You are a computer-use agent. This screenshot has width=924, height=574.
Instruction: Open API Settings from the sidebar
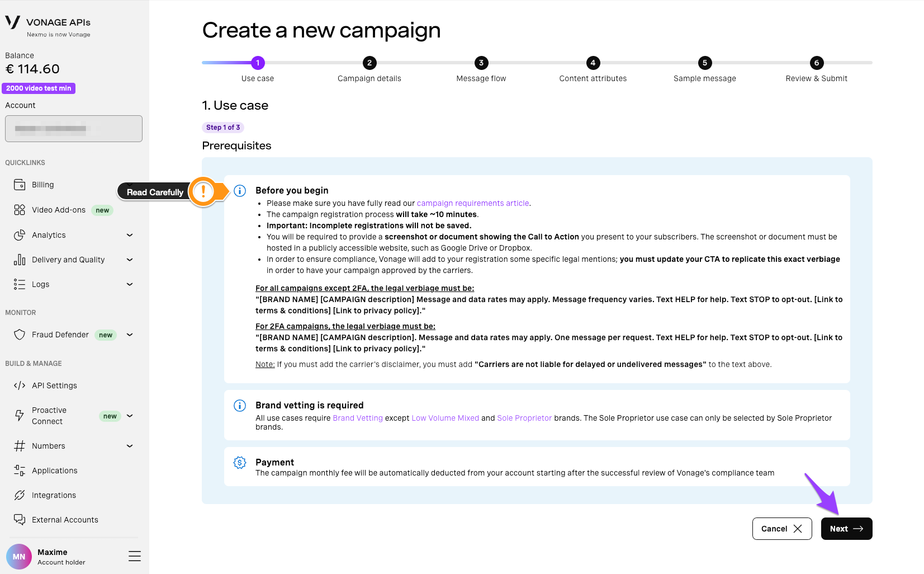pos(19,385)
